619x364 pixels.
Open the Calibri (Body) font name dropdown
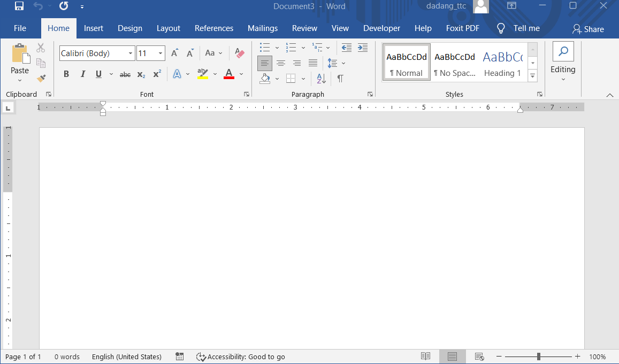(x=131, y=53)
